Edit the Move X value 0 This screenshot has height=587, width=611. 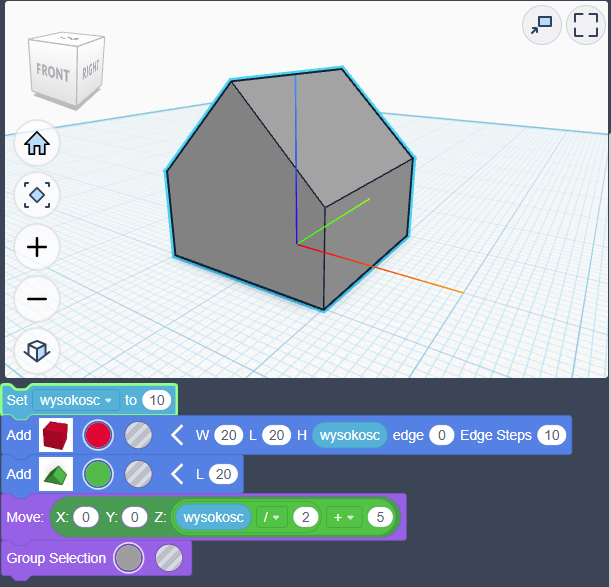86,517
